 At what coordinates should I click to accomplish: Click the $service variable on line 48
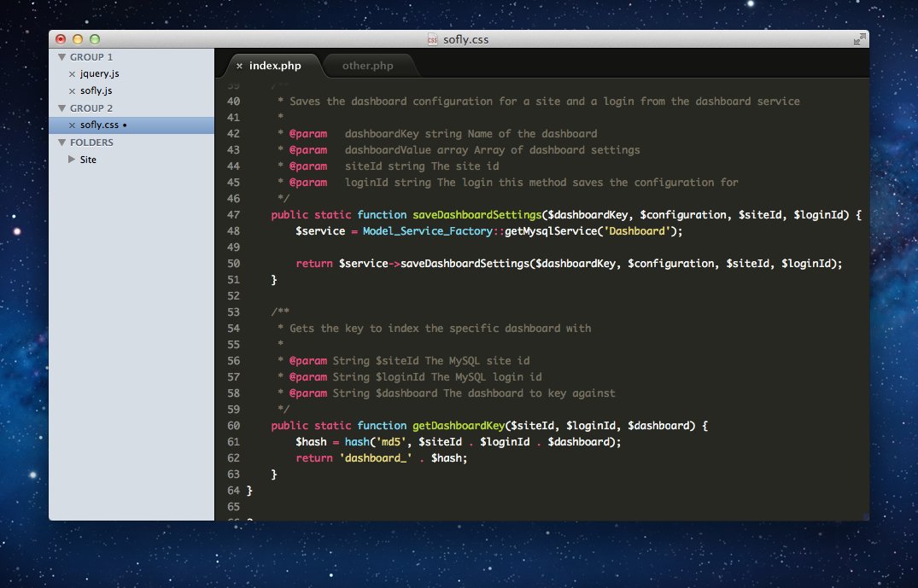tap(320, 231)
